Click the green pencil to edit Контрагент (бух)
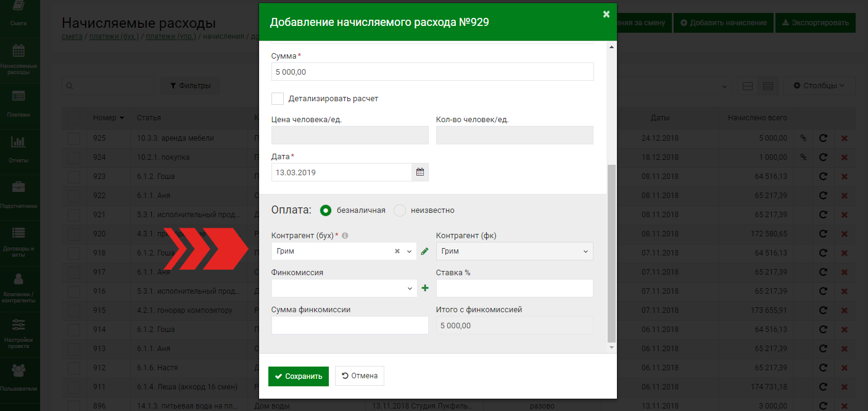Screen dimensions: 868x411 click(424, 251)
